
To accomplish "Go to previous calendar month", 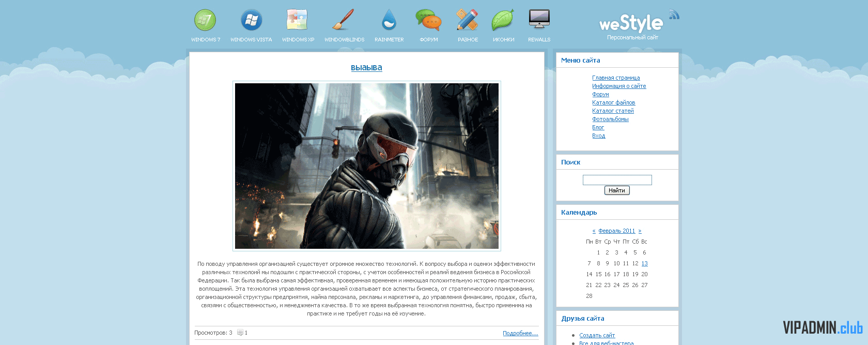I will pos(594,231).
